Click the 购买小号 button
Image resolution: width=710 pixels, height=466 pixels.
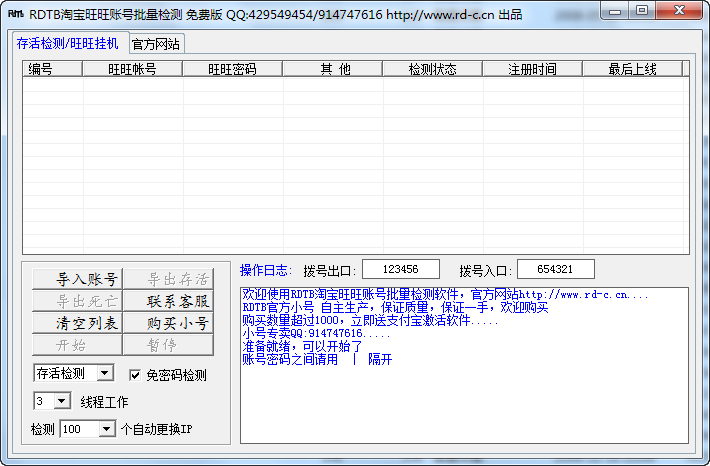(168, 323)
